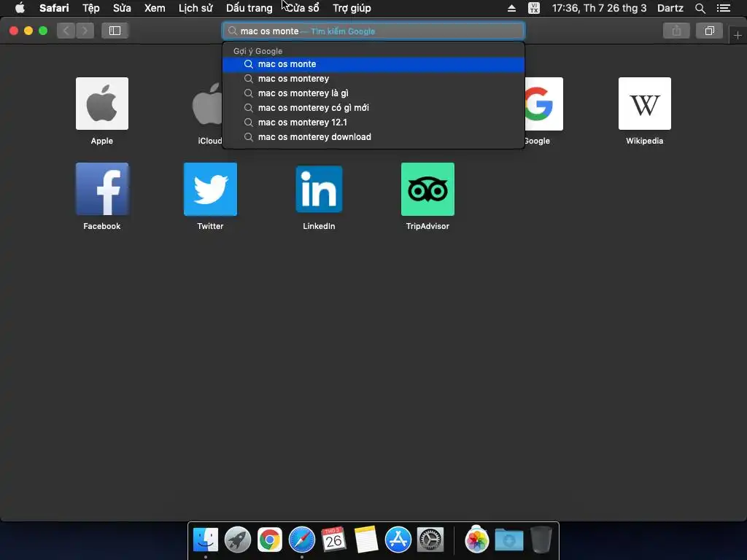
Task: Open the Facebook favorite tile
Action: click(x=102, y=189)
